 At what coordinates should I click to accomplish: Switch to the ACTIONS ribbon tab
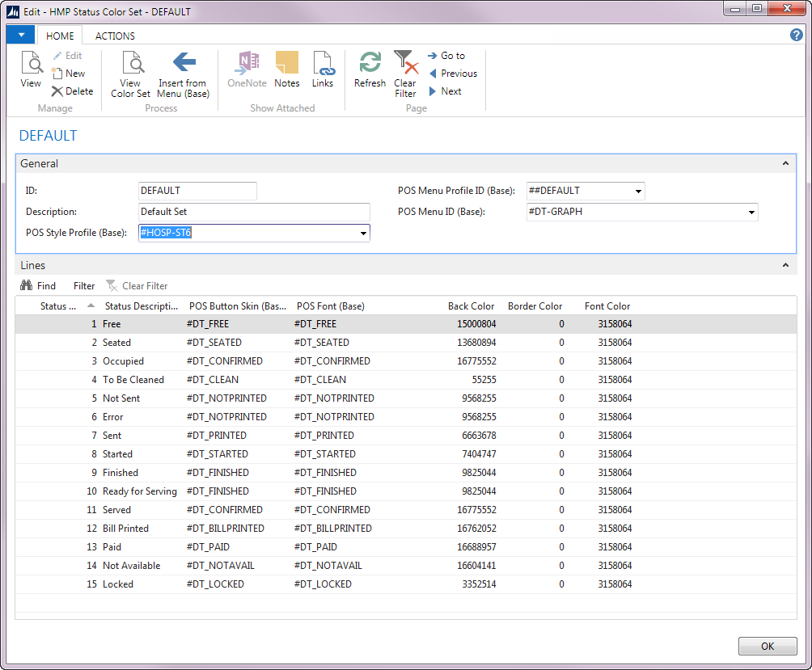[115, 36]
